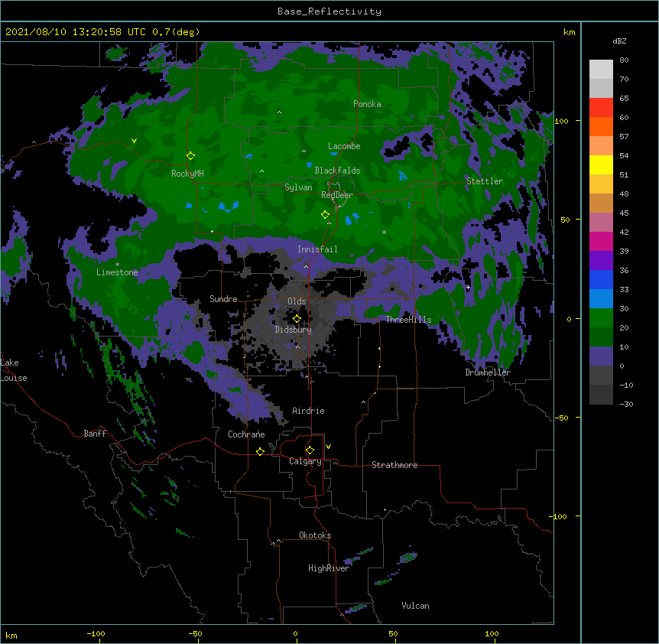This screenshot has height=644, width=659.
Task: Click the dark green 10-20 dBZ legend swatch
Action: tap(601, 337)
